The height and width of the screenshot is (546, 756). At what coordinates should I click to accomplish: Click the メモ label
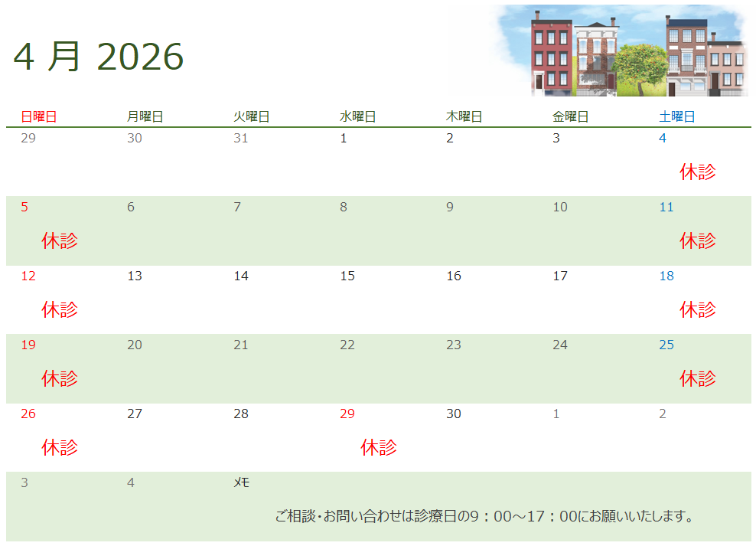coord(241,483)
